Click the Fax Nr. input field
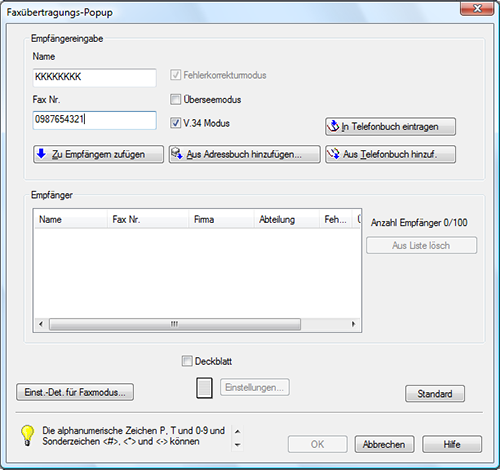The width and height of the screenshot is (500, 470). pos(94,120)
